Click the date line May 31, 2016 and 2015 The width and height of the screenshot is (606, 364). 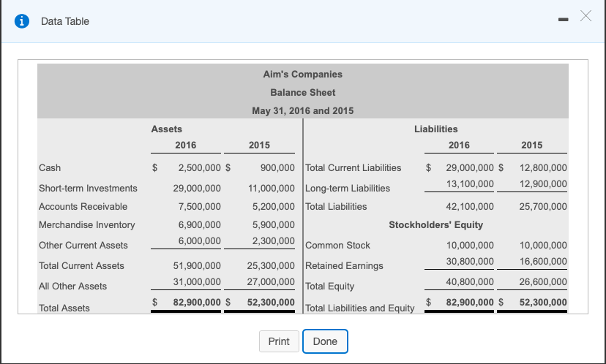click(x=302, y=111)
